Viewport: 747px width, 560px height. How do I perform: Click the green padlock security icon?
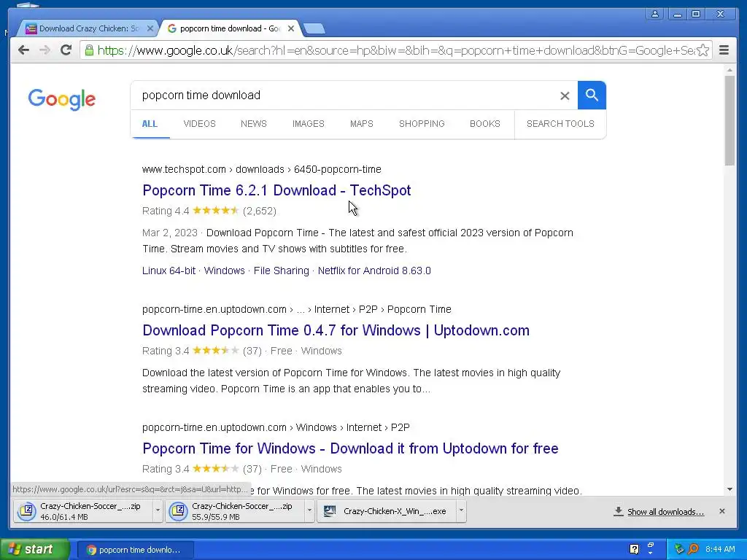click(x=89, y=50)
